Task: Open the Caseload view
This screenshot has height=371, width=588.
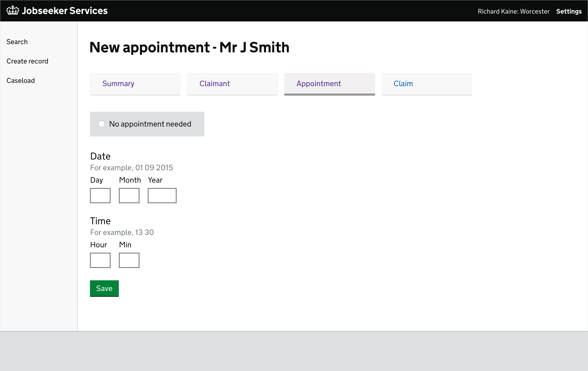Action: (20, 80)
